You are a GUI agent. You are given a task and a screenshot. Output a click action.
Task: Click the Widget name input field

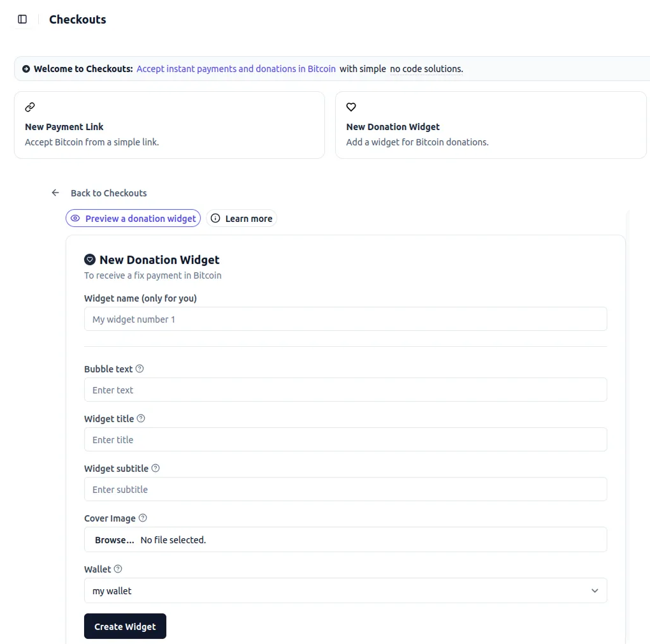point(345,318)
